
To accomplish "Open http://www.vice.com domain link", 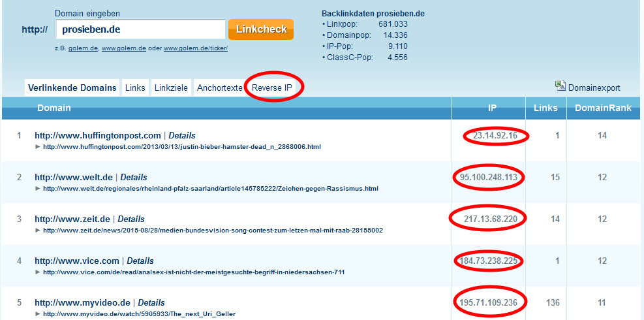I will coord(77,261).
